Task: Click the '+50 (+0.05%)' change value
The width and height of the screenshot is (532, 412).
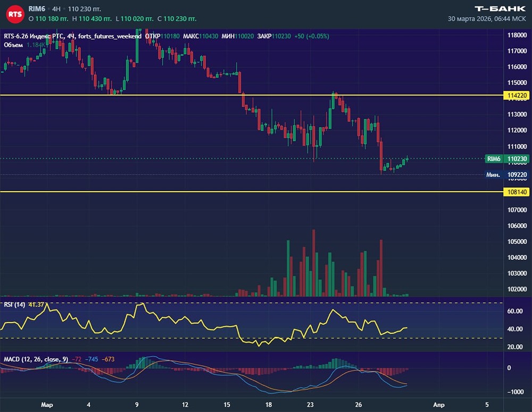Action: [311, 36]
